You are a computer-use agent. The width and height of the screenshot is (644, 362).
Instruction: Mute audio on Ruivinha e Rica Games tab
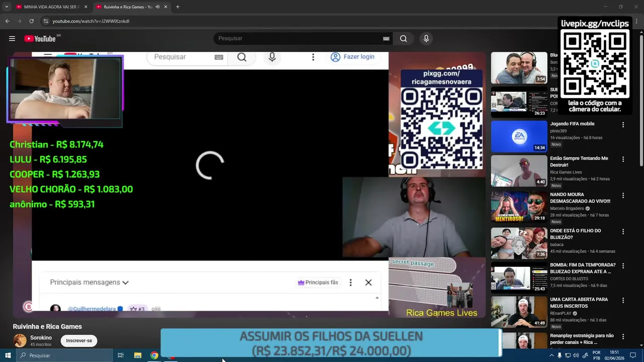[x=157, y=7]
